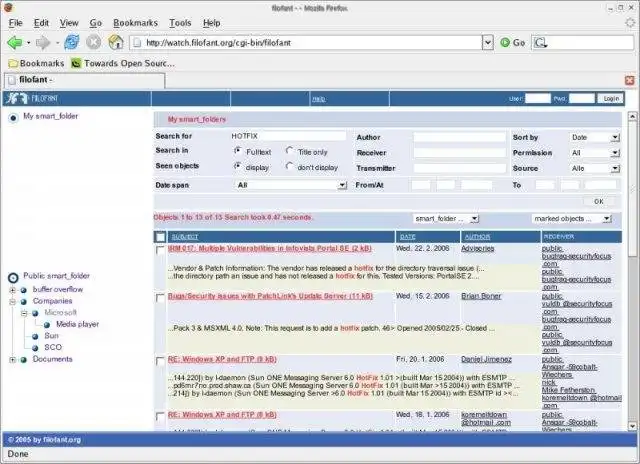The image size is (640, 464).
Task: Open the Bookmarks menu
Action: click(136, 23)
